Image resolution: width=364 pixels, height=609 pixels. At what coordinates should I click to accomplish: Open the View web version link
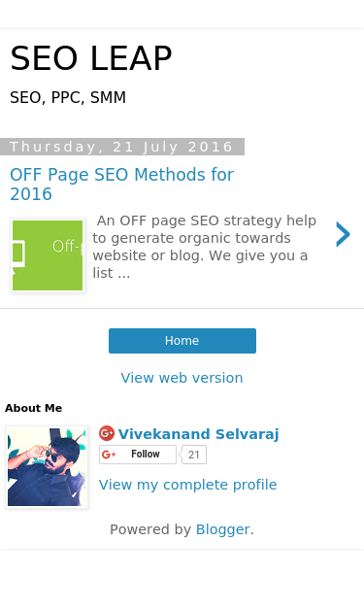182,378
